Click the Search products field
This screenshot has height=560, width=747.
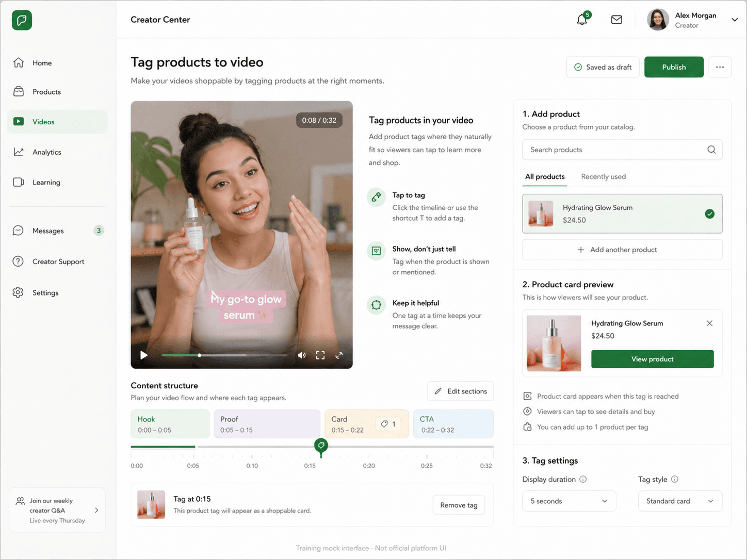pyautogui.click(x=622, y=150)
